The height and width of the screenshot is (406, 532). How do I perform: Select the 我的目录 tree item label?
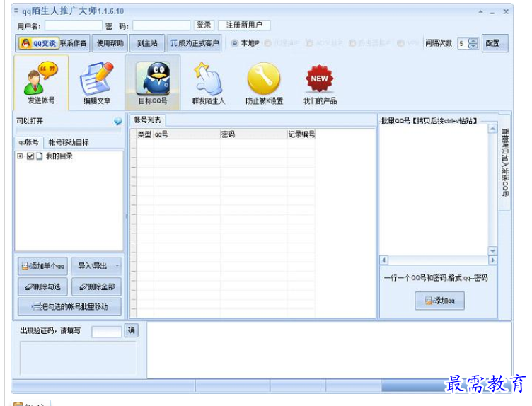59,156
